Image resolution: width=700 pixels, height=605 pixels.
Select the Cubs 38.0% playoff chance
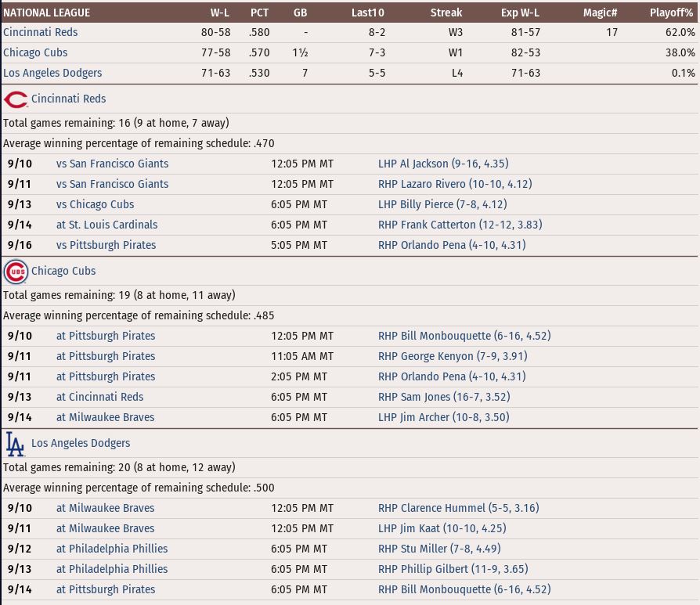tap(680, 52)
